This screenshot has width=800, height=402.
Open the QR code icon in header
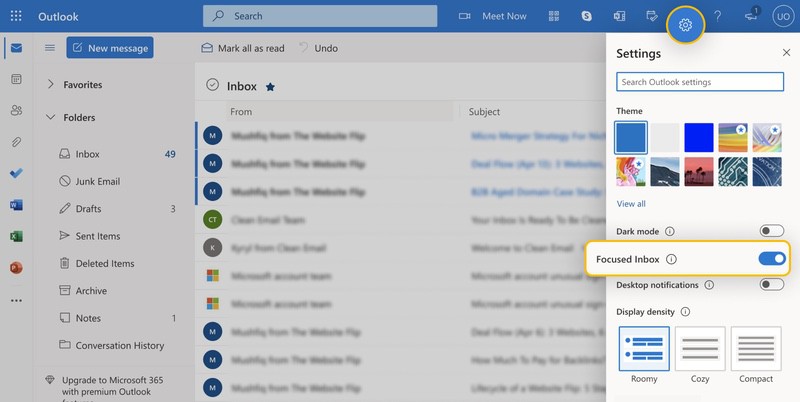[x=554, y=16]
